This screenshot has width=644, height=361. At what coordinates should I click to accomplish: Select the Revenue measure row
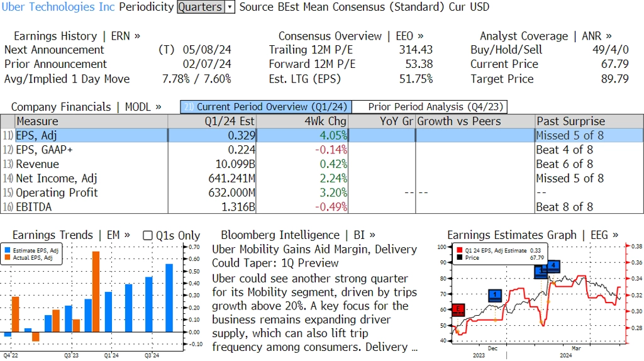coord(322,164)
